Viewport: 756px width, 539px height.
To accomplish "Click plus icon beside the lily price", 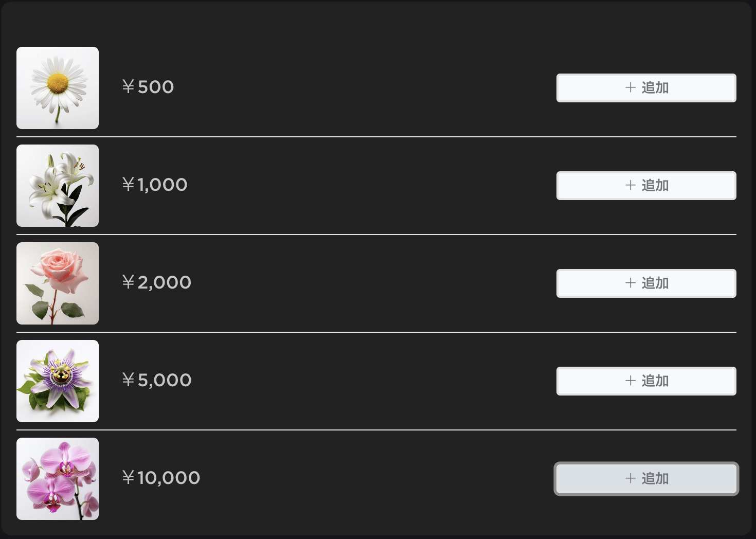I will 631,185.
